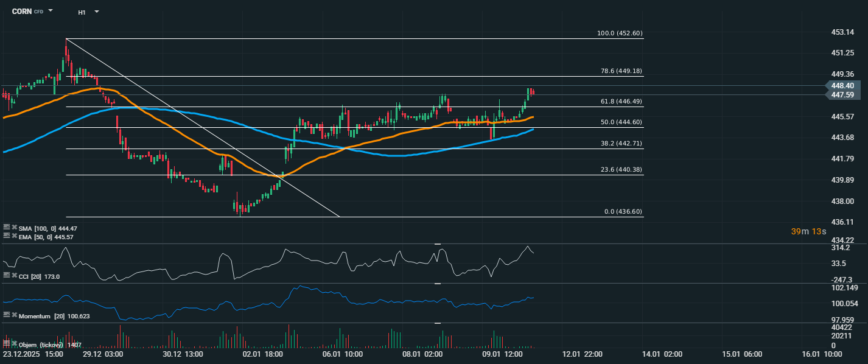Open settings icon for SMA indicator
The height and width of the screenshot is (364, 868).
[7, 228]
